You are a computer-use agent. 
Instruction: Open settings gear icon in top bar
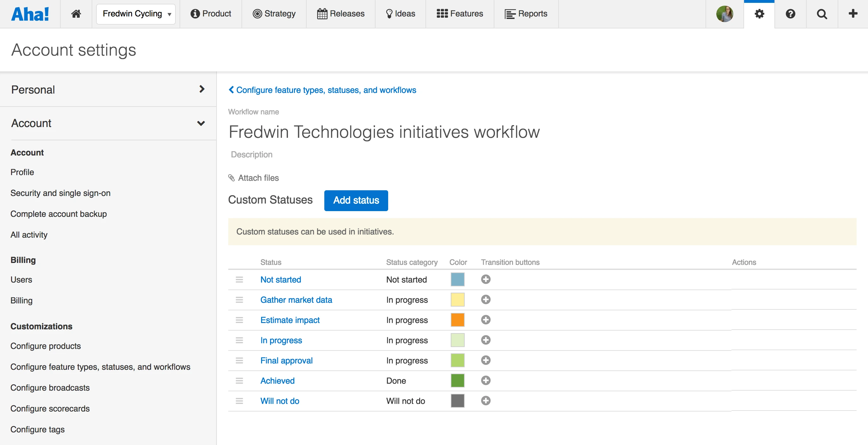pyautogui.click(x=759, y=14)
